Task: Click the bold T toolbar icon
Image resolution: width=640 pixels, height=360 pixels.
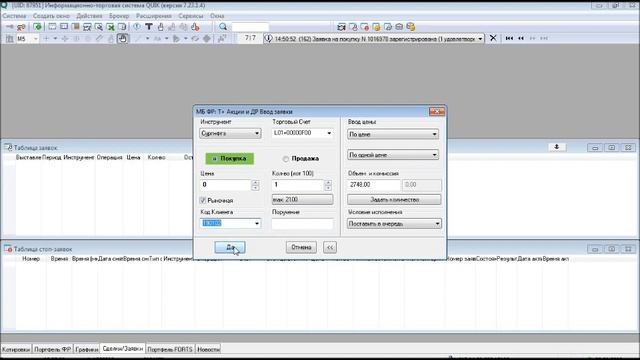Action: (149, 27)
